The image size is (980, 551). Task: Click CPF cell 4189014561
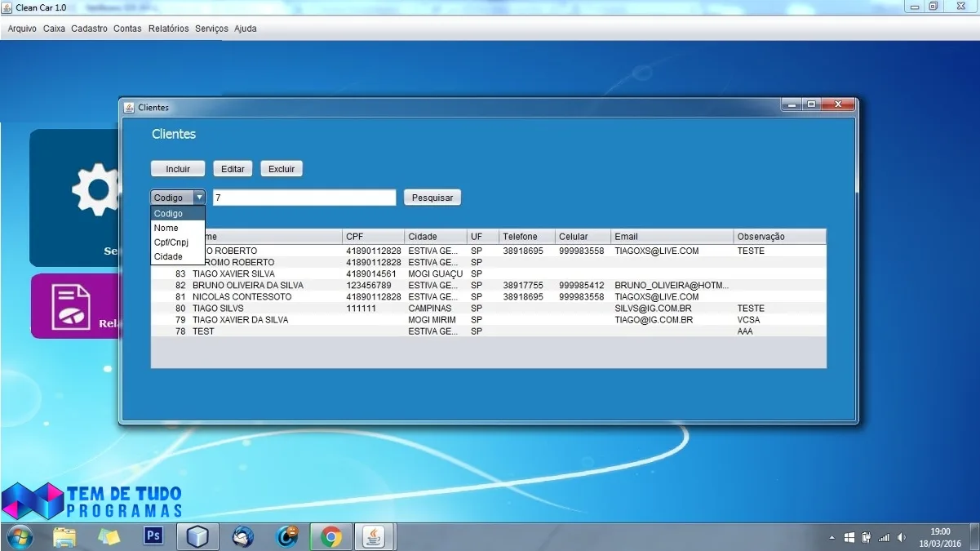[374, 274]
